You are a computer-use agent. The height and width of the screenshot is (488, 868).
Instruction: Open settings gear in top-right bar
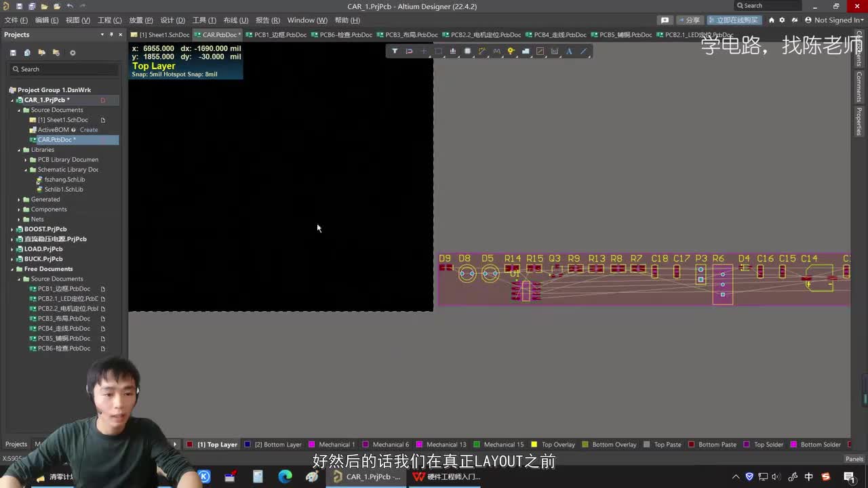[x=782, y=20]
